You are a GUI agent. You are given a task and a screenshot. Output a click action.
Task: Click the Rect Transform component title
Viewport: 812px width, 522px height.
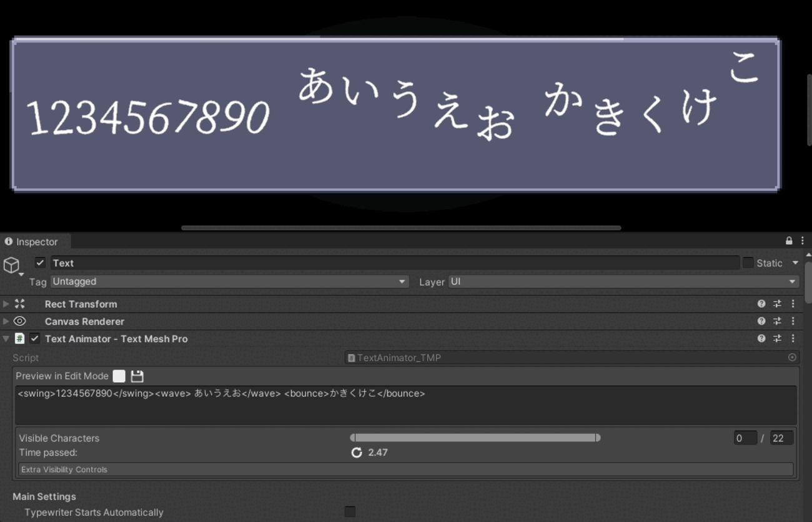(x=81, y=304)
